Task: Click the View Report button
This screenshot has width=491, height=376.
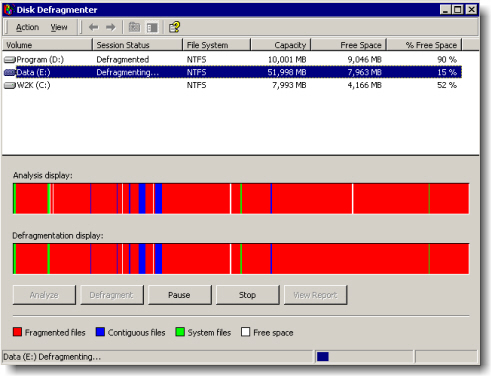Action: (x=315, y=295)
